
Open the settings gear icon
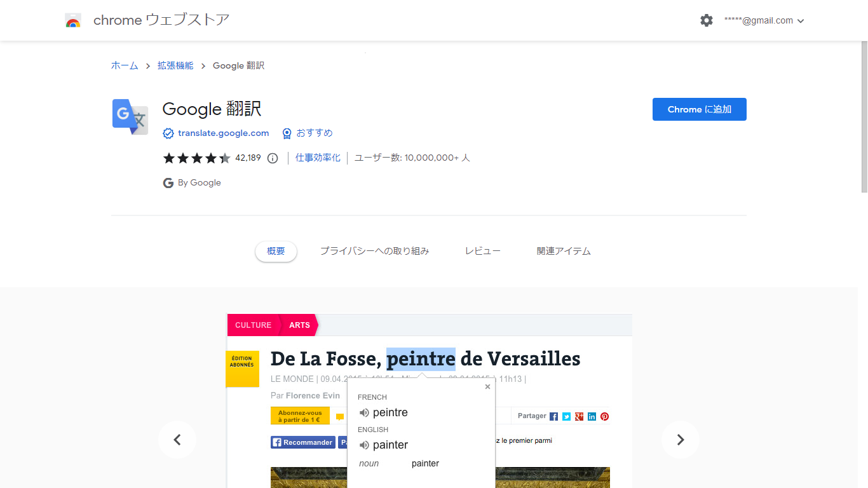pyautogui.click(x=707, y=20)
